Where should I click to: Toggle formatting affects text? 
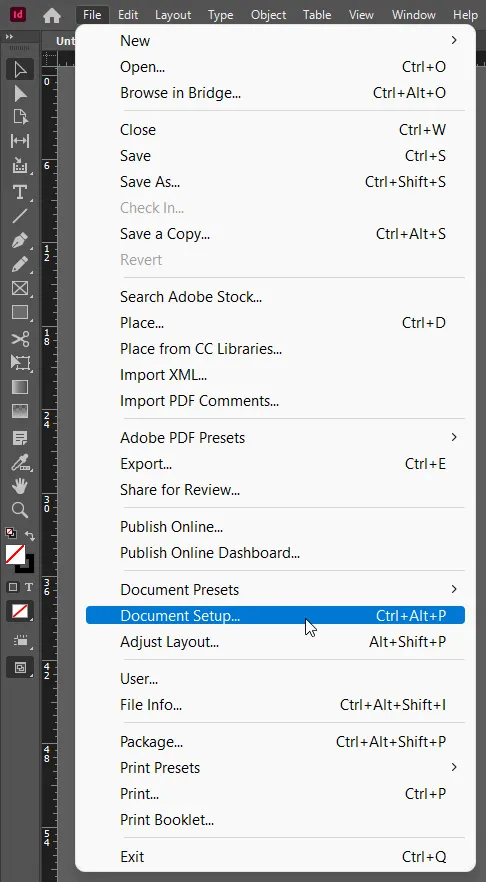click(29, 587)
